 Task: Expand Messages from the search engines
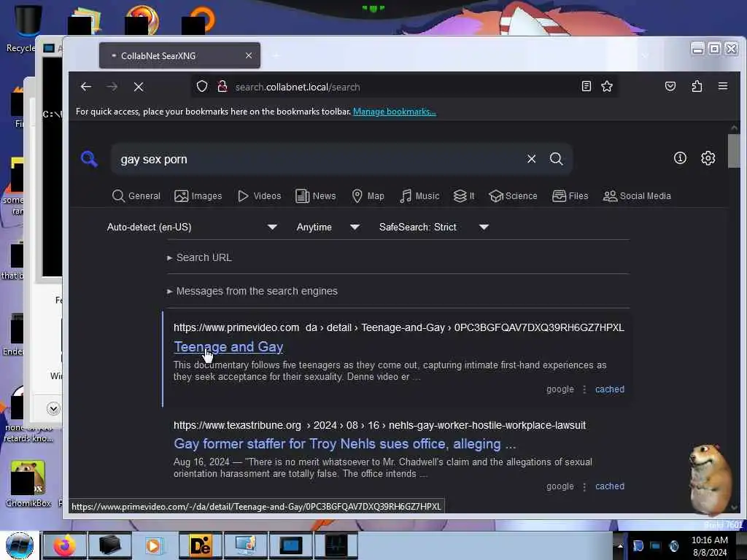pyautogui.click(x=252, y=291)
